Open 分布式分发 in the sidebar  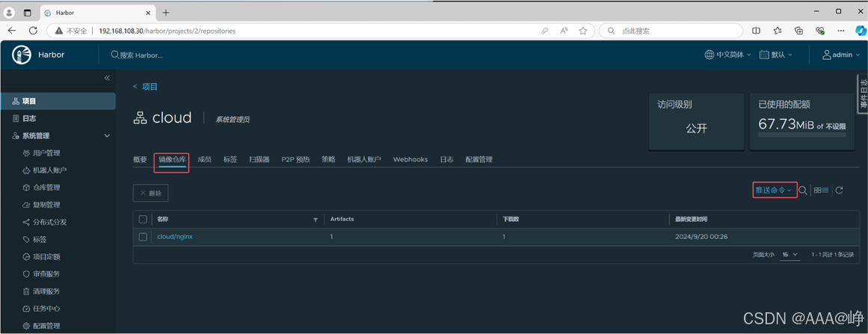[50, 222]
